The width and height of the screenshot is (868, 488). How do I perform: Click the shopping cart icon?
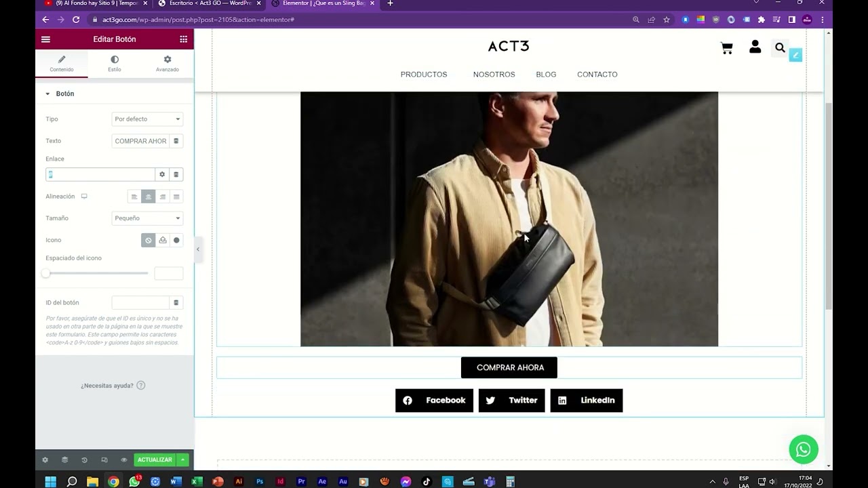coord(727,48)
